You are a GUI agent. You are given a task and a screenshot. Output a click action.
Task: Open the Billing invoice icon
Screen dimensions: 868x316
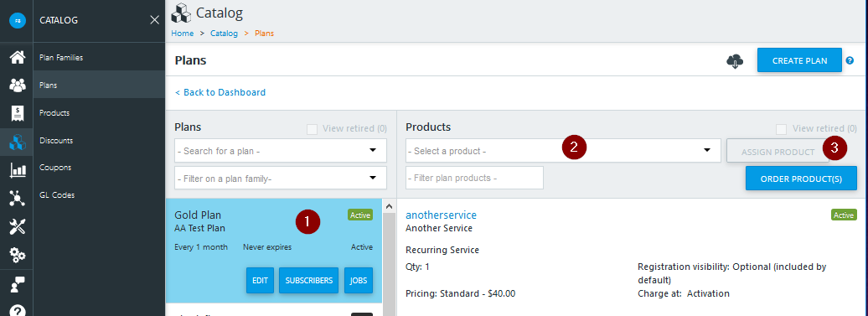tap(18, 113)
